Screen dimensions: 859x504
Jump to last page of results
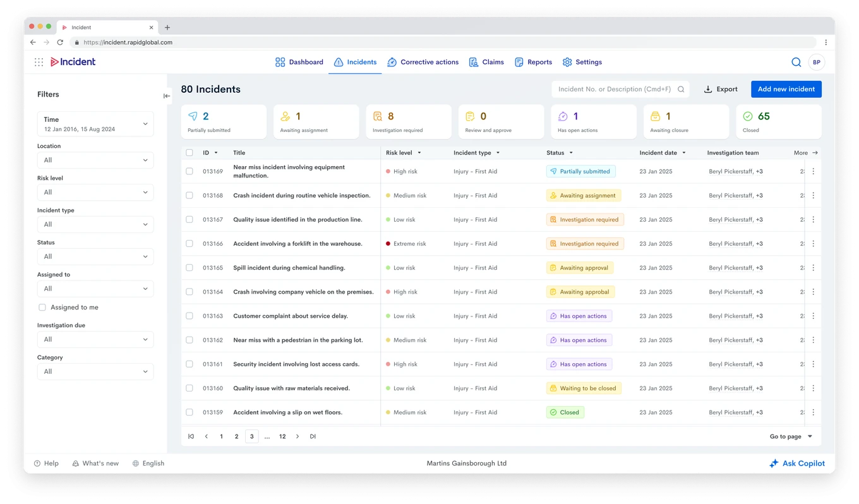313,436
